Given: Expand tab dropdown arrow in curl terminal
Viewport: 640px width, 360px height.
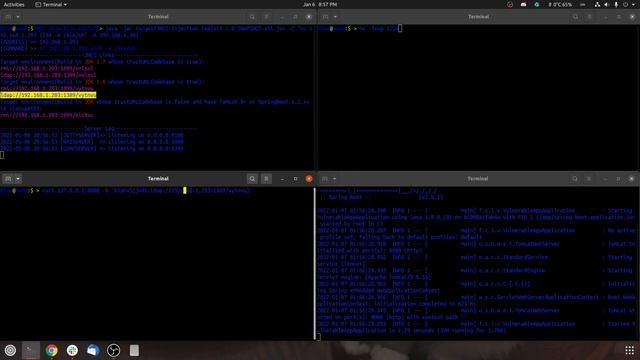Looking at the screenshot, I should 18,179.
